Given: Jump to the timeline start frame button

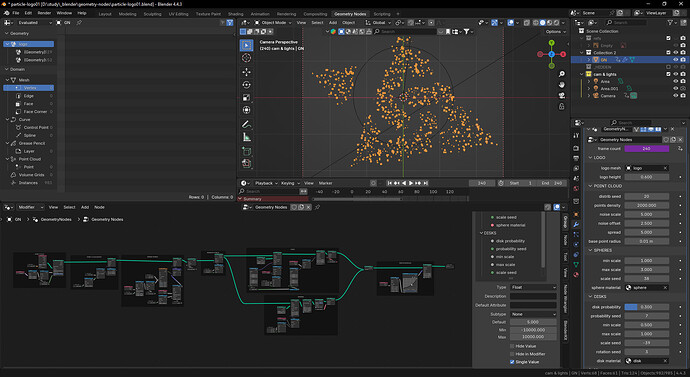Looking at the screenshot, I should 389,183.
